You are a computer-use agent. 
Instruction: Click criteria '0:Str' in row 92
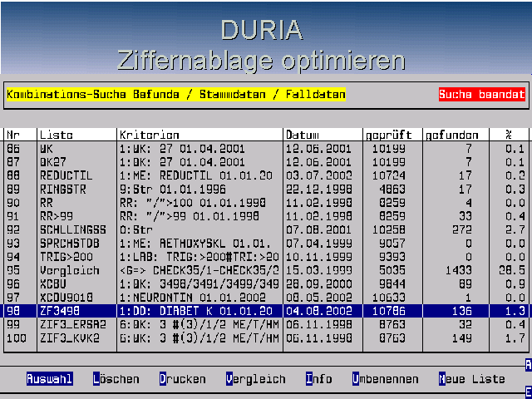click(x=136, y=229)
